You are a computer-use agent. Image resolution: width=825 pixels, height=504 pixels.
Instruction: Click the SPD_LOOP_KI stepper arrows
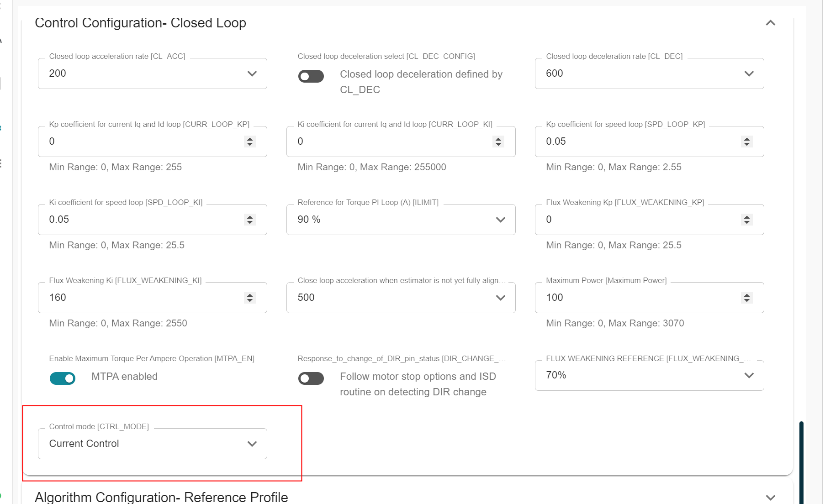(250, 220)
